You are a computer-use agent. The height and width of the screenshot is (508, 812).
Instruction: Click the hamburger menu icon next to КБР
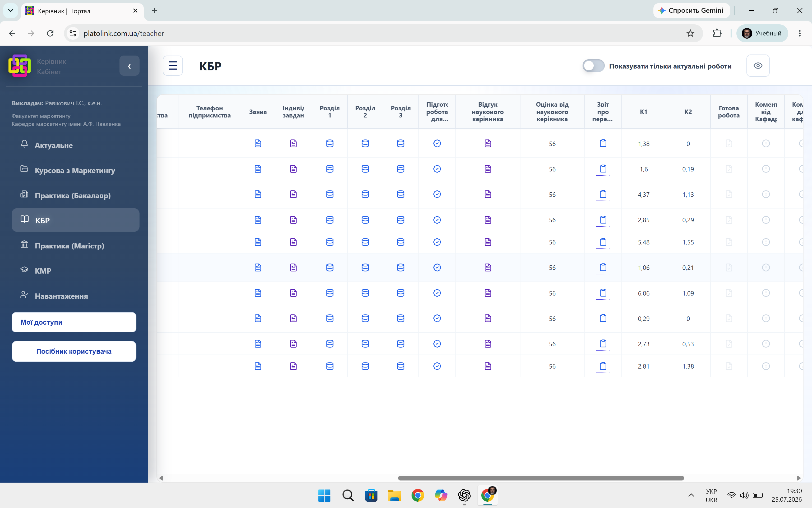point(173,66)
